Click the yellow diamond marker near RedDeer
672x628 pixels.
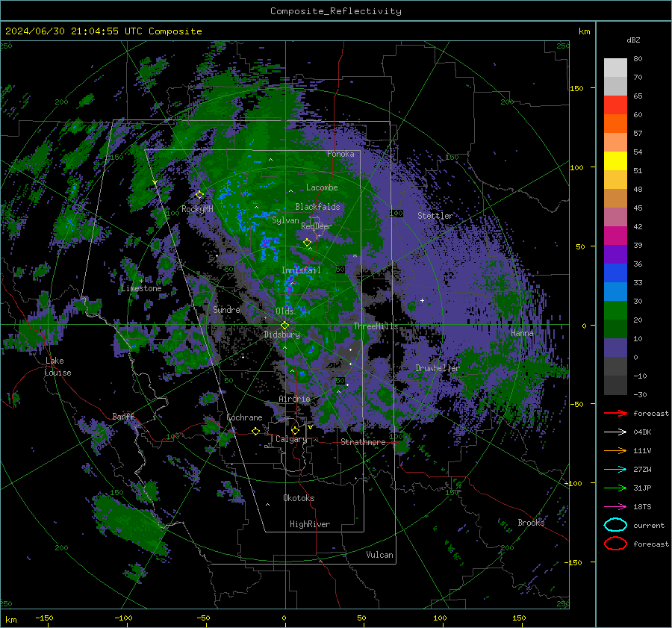[x=307, y=243]
